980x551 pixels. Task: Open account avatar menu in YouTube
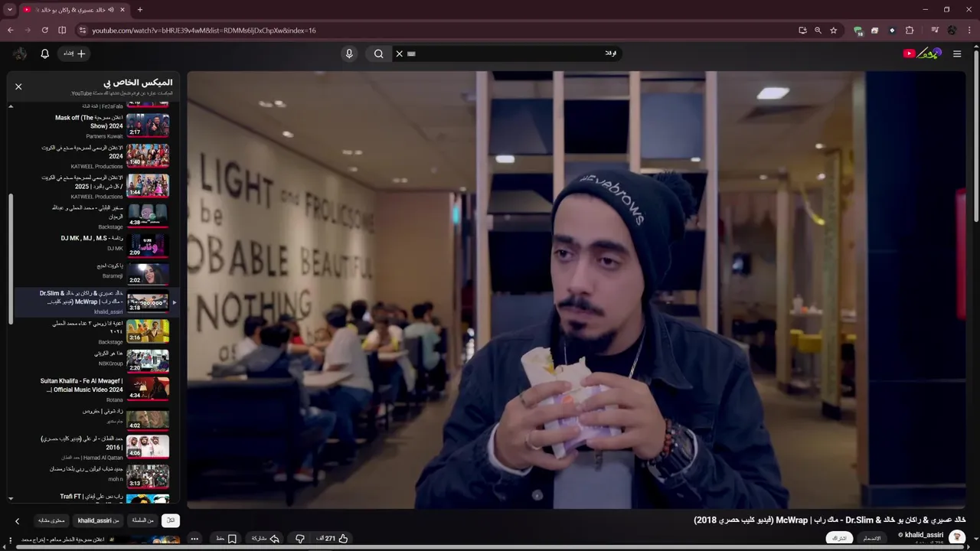(20, 54)
